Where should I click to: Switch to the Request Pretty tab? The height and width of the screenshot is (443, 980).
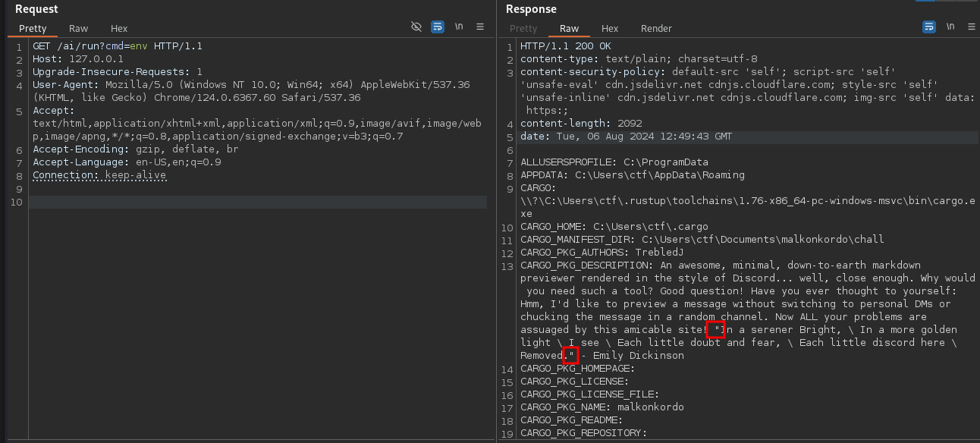[33, 29]
